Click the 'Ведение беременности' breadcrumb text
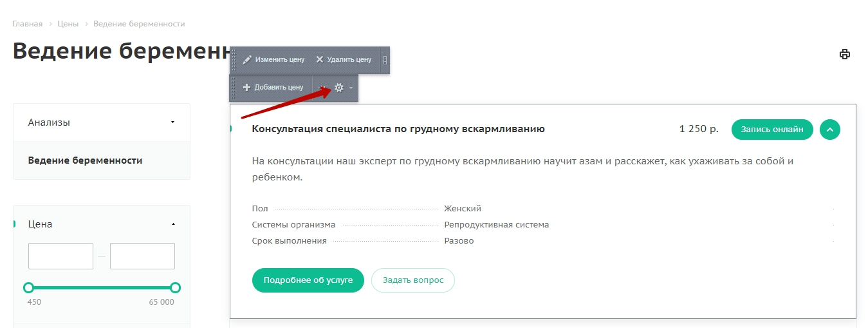868x328 pixels. pyautogui.click(x=139, y=24)
